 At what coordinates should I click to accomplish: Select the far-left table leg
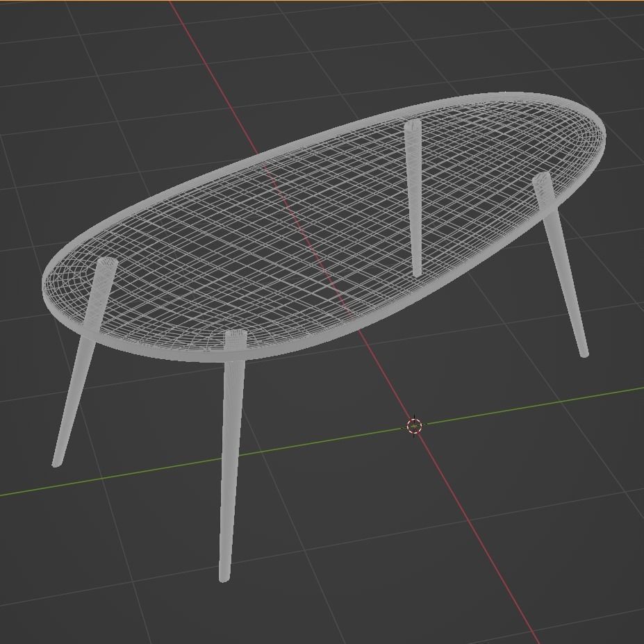[84, 362]
